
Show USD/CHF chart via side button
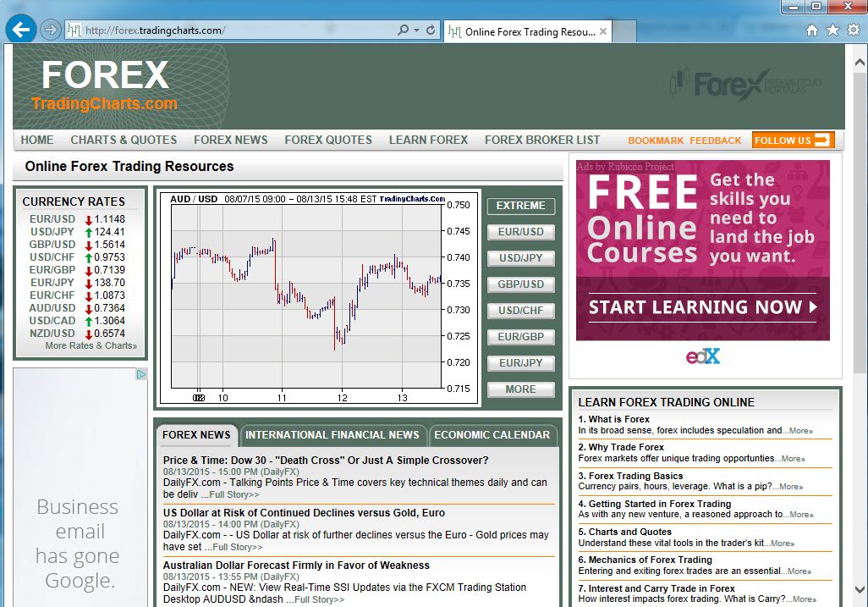pyautogui.click(x=521, y=311)
